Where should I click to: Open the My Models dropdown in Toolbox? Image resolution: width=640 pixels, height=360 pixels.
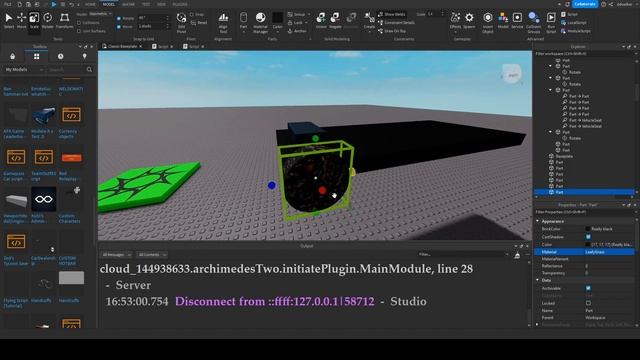24,70
